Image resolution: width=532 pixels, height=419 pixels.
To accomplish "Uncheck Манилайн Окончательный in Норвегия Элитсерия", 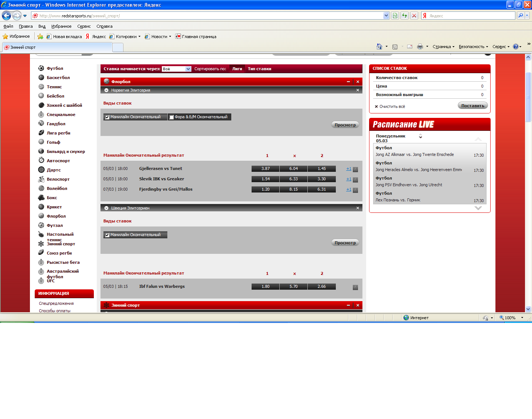I will coord(107,117).
